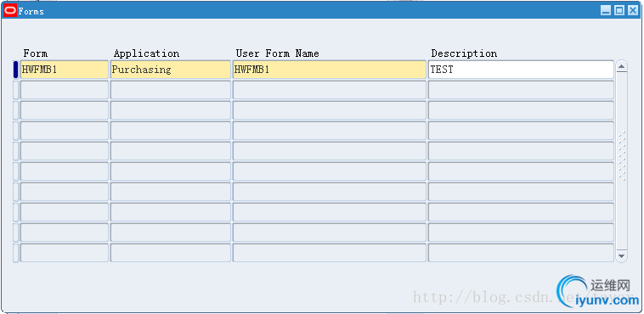Click the empty Application field in third row
This screenshot has height=314, width=644.
tap(171, 110)
